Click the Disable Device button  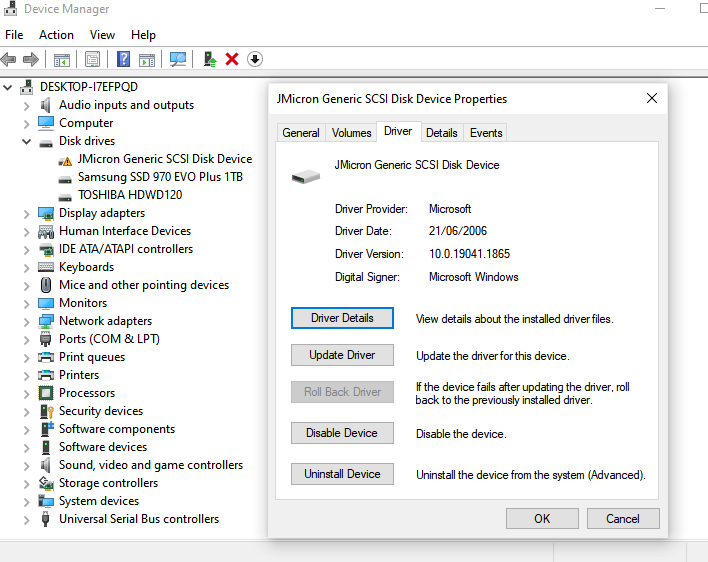(342, 433)
